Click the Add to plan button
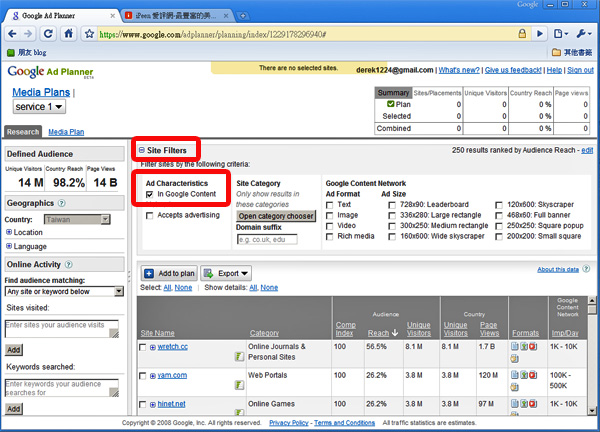The image size is (600, 432). click(169, 273)
